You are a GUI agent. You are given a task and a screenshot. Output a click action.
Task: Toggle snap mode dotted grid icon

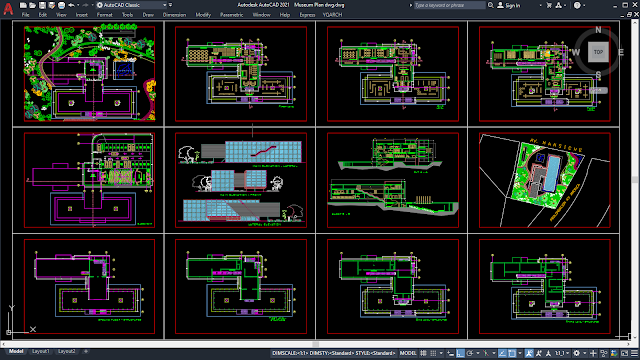[x=433, y=353]
